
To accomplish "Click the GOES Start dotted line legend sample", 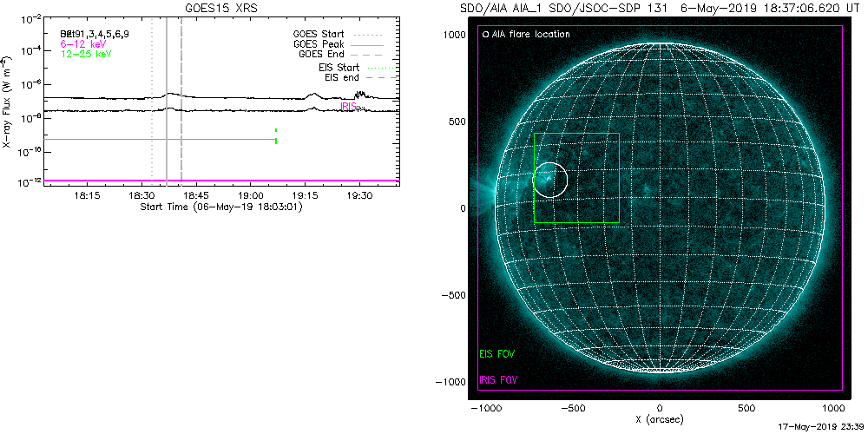I will click(x=380, y=34).
